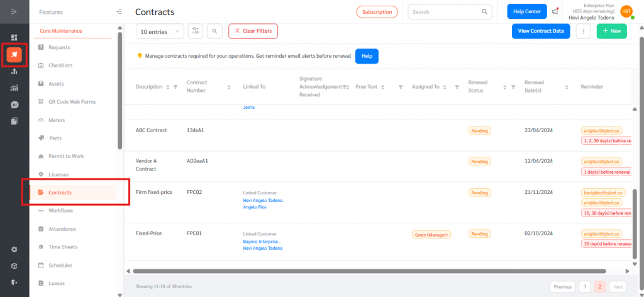Toggle the Assigned To column filter
This screenshot has width=644, height=297.
tap(457, 87)
